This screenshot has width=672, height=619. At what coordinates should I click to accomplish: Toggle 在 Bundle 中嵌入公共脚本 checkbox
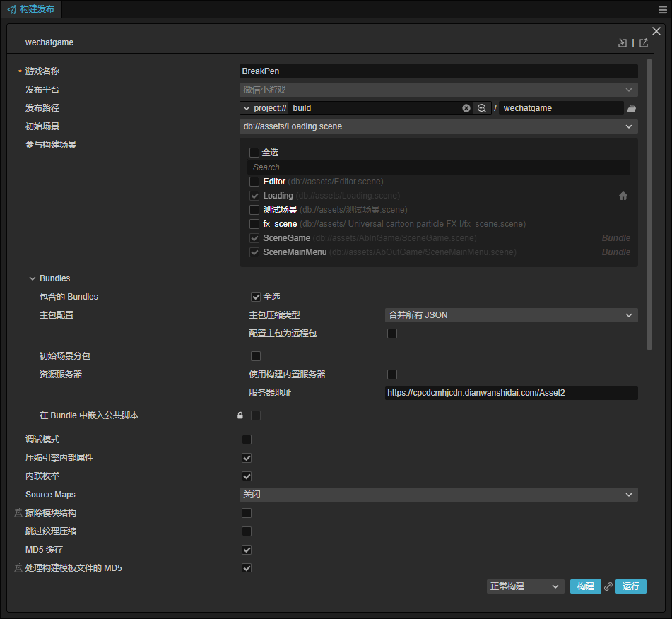255,415
